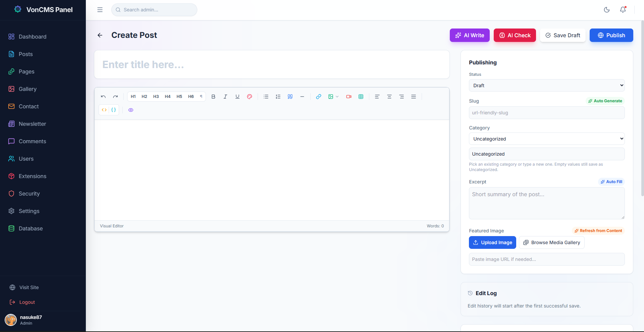The image size is (644, 332).
Task: Expand the image insert options chevron
Action: 337,97
